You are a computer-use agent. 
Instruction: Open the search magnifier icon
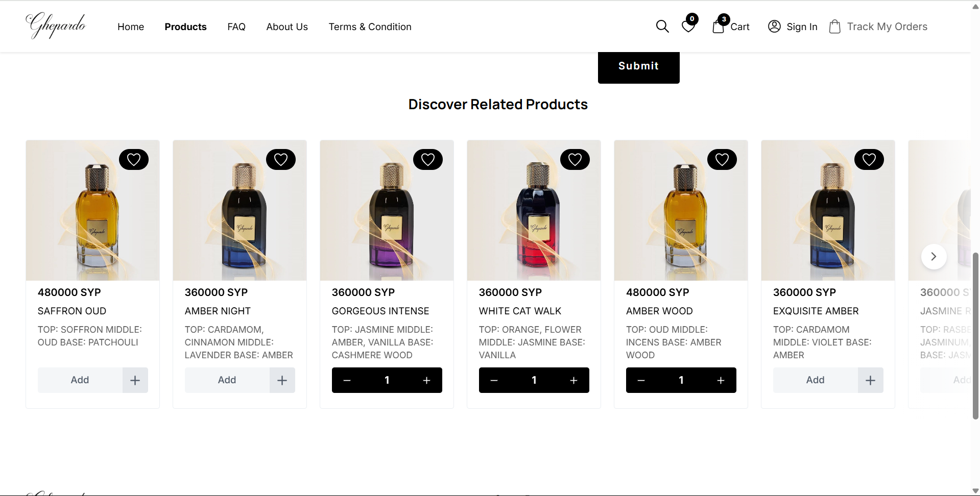click(x=662, y=27)
